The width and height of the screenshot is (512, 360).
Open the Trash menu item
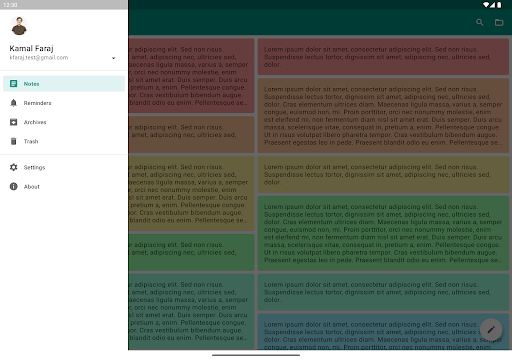click(x=64, y=141)
